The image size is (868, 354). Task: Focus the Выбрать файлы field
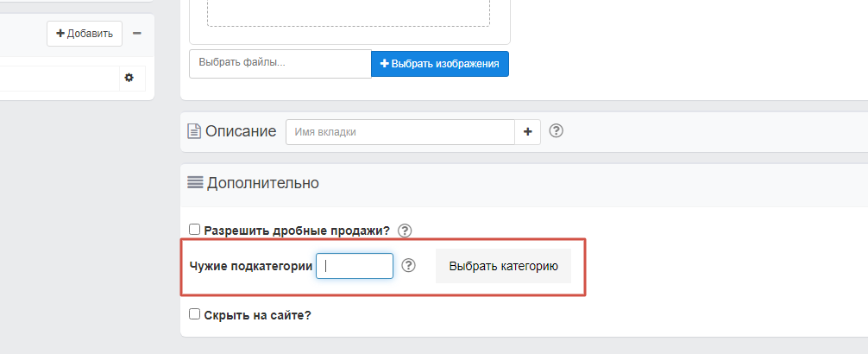280,64
